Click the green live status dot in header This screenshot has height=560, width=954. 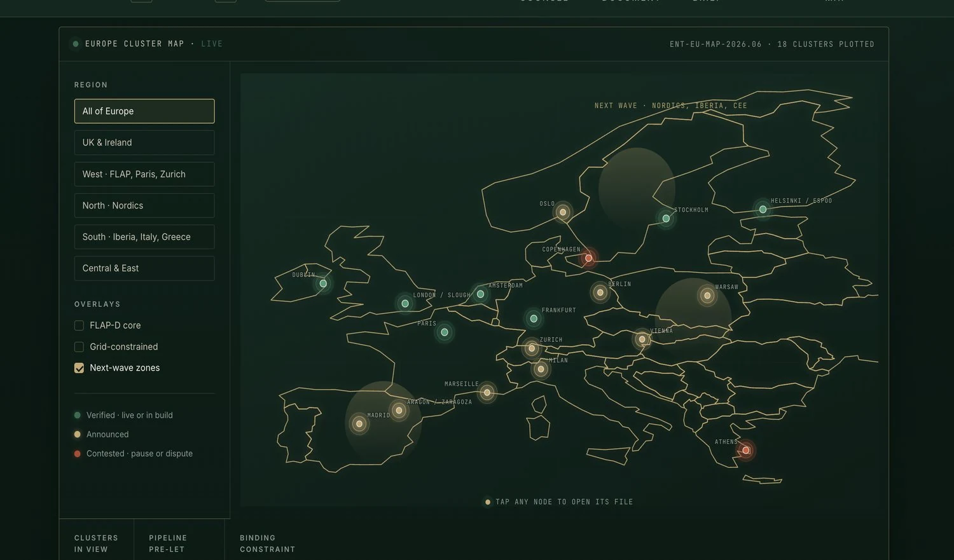click(x=76, y=44)
